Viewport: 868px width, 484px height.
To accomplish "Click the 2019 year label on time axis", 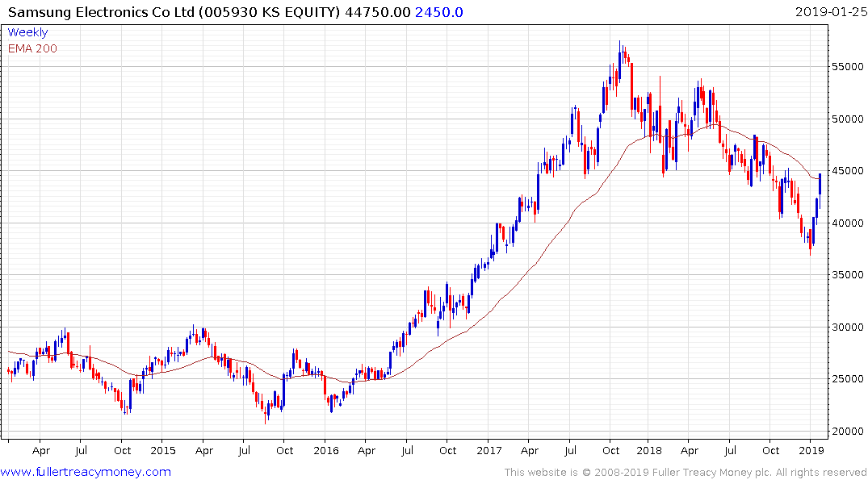I will pyautogui.click(x=811, y=450).
